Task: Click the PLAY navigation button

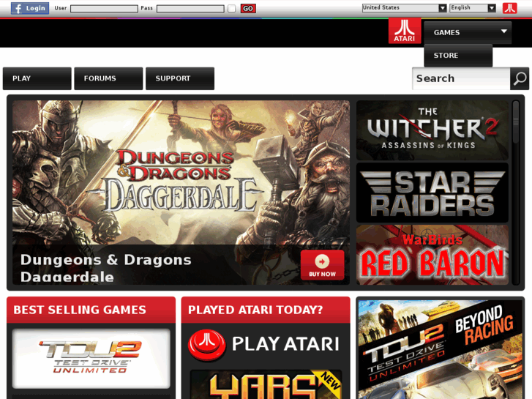Action: click(37, 78)
